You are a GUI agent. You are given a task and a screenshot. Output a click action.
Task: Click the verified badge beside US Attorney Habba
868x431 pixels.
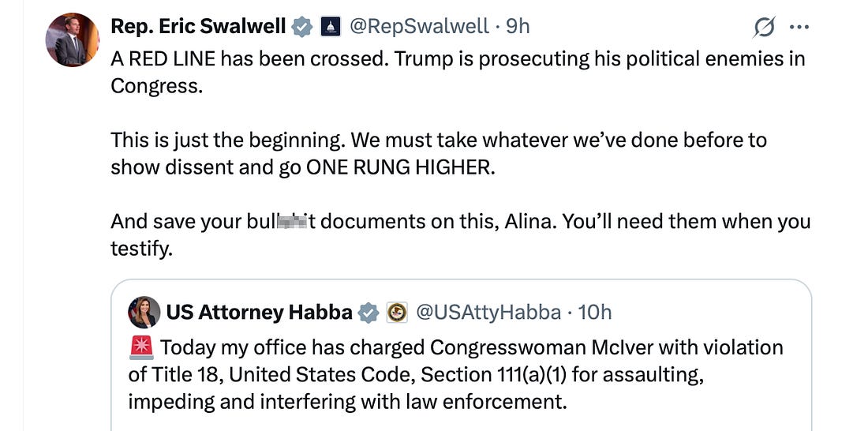point(369,313)
